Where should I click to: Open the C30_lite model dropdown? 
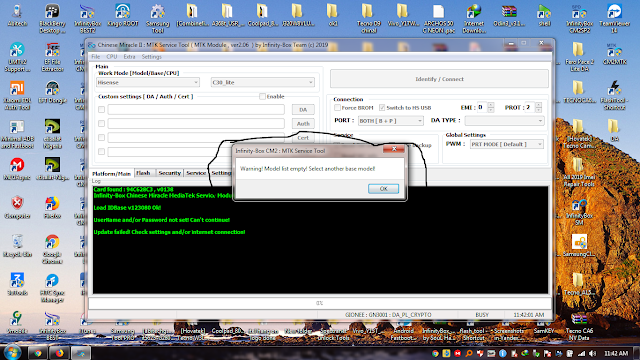tap(263, 82)
